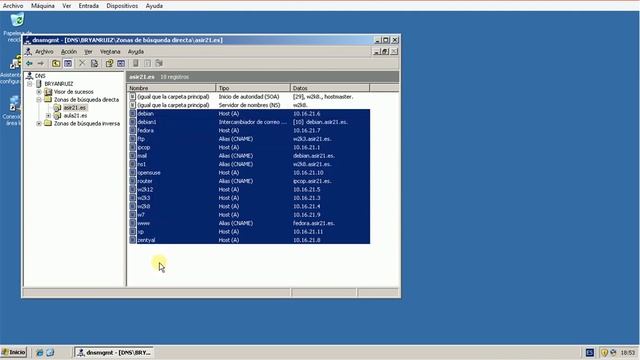Click the taskbar clock showing 18:53
640x360 pixels.
[x=628, y=353]
